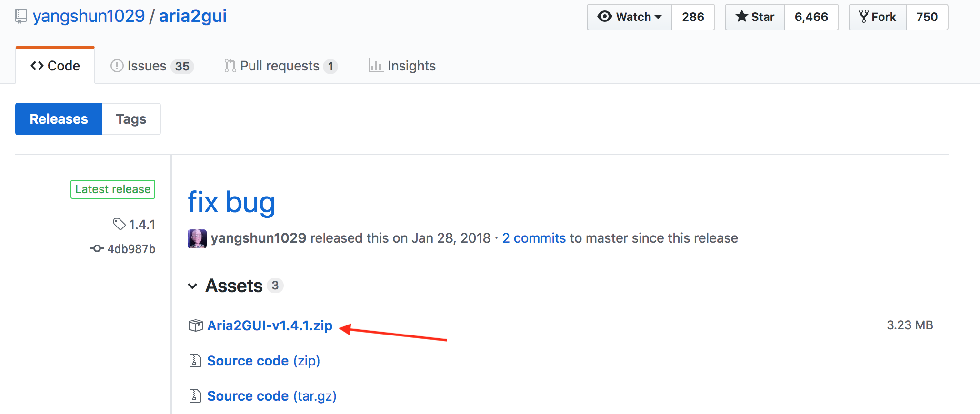This screenshot has width=980, height=414.
Task: Click zip file icon beside Source code (zip)
Action: [x=195, y=361]
